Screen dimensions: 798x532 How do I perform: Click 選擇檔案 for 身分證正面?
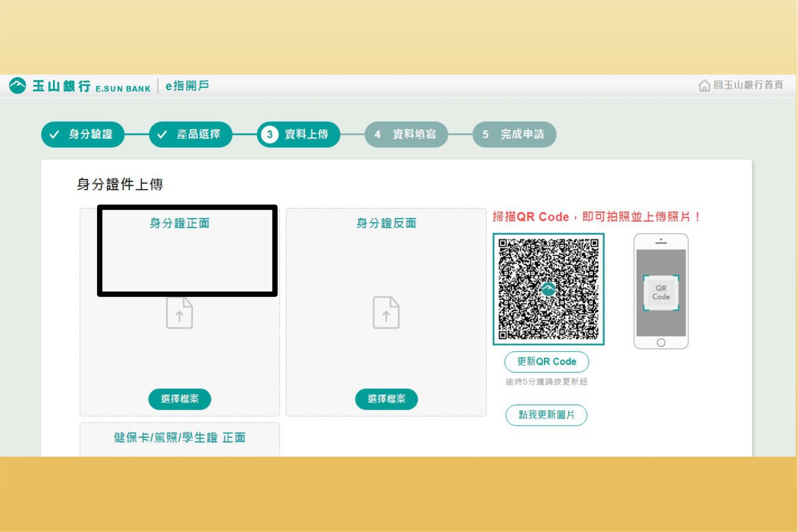point(180,399)
